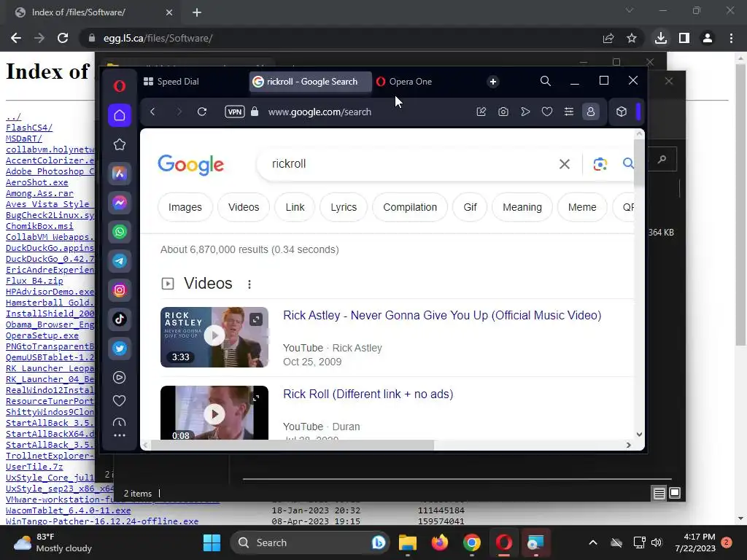Open the Videos section three-dot menu

[249, 284]
